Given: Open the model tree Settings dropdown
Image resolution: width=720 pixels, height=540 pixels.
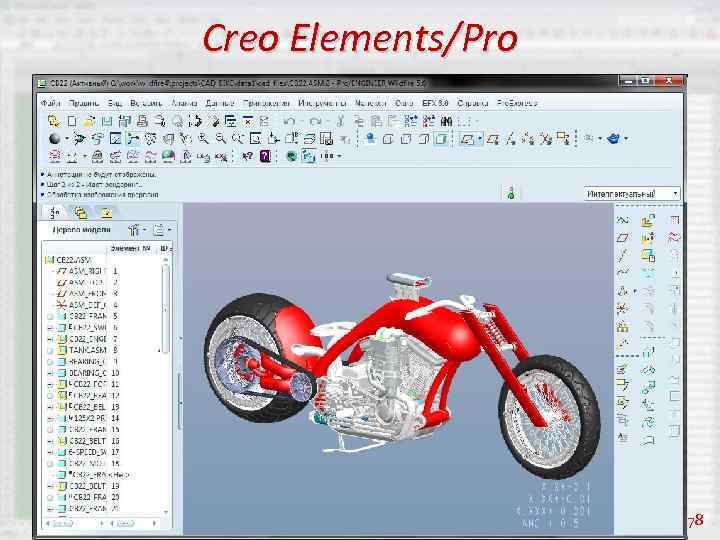Looking at the screenshot, I should (162, 230).
